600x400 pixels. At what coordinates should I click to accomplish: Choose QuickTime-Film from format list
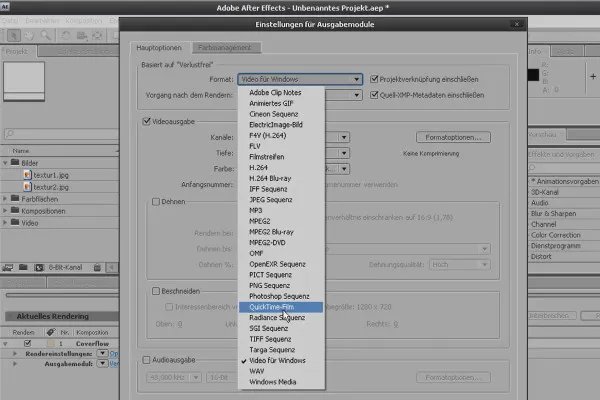point(281,307)
